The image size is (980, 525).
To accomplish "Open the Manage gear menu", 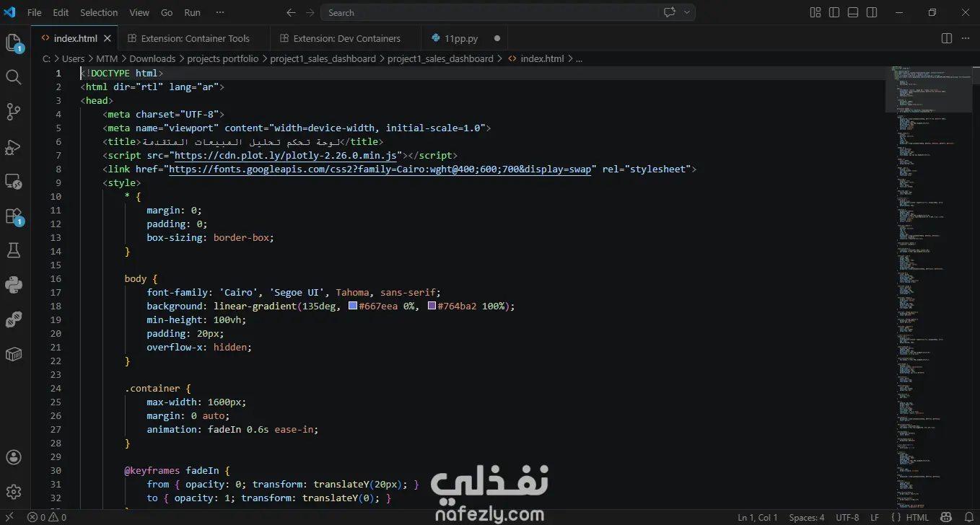I will pyautogui.click(x=14, y=493).
